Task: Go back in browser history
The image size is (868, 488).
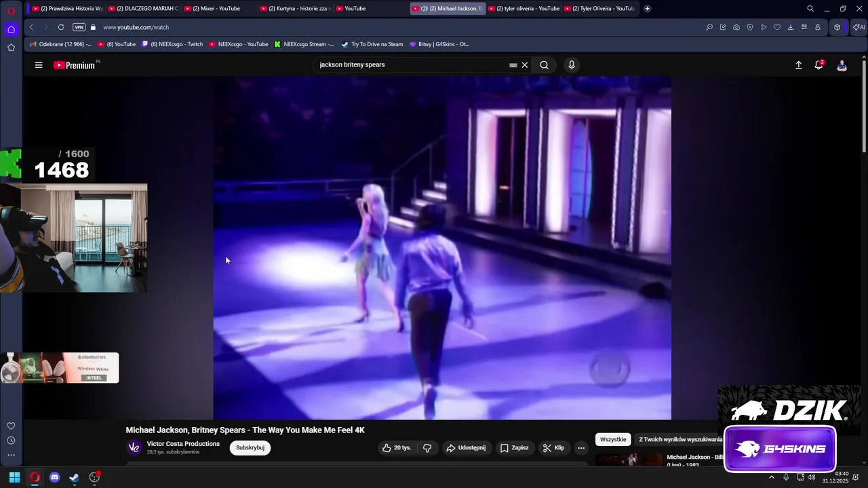Action: tap(31, 27)
